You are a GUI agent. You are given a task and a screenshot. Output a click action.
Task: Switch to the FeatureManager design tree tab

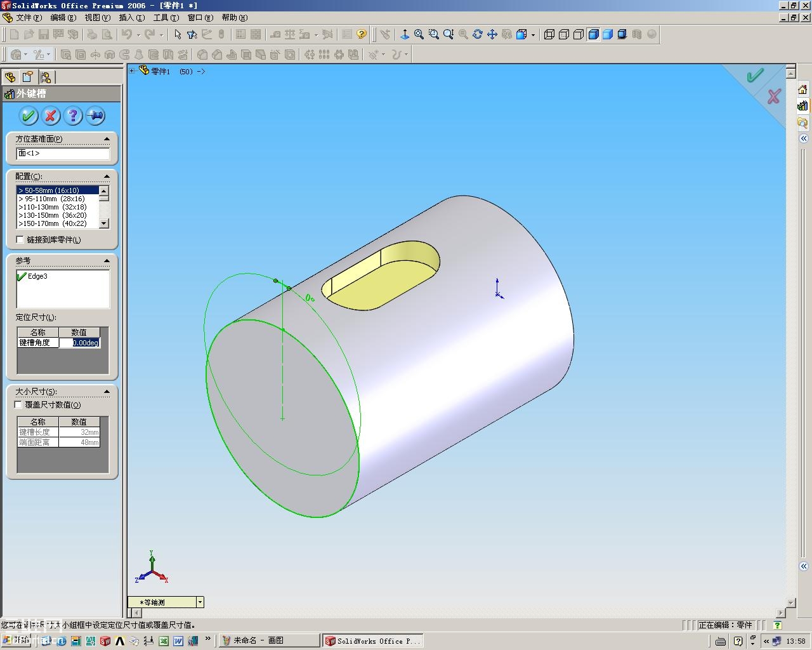click(10, 77)
